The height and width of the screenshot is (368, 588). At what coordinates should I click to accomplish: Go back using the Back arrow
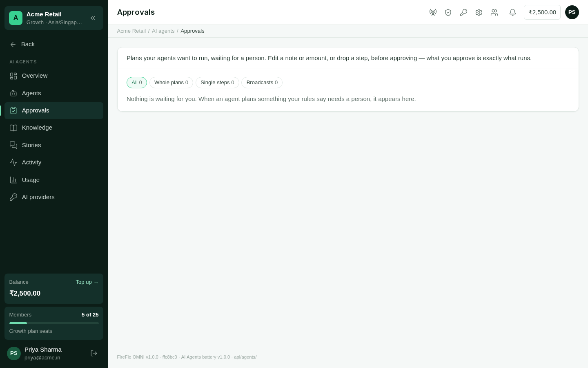point(22,44)
